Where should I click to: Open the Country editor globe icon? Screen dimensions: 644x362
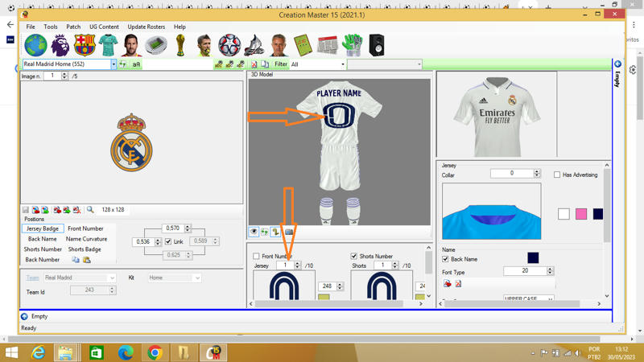click(x=35, y=45)
